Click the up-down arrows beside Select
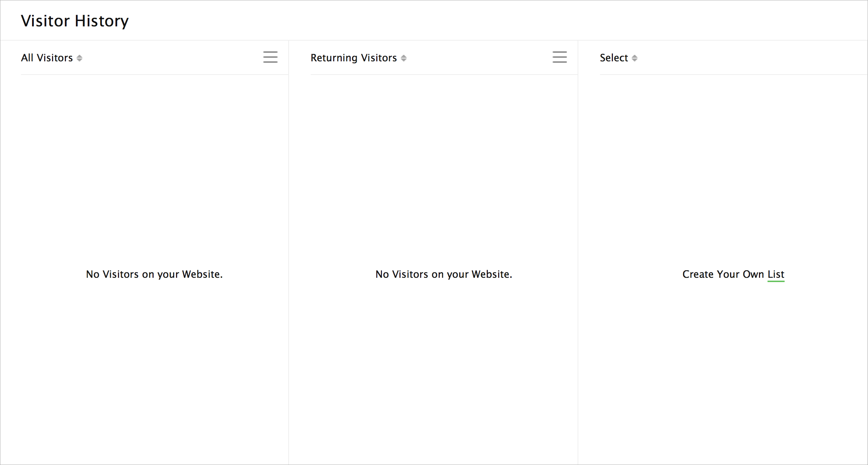The height and width of the screenshot is (465, 868). (x=635, y=58)
